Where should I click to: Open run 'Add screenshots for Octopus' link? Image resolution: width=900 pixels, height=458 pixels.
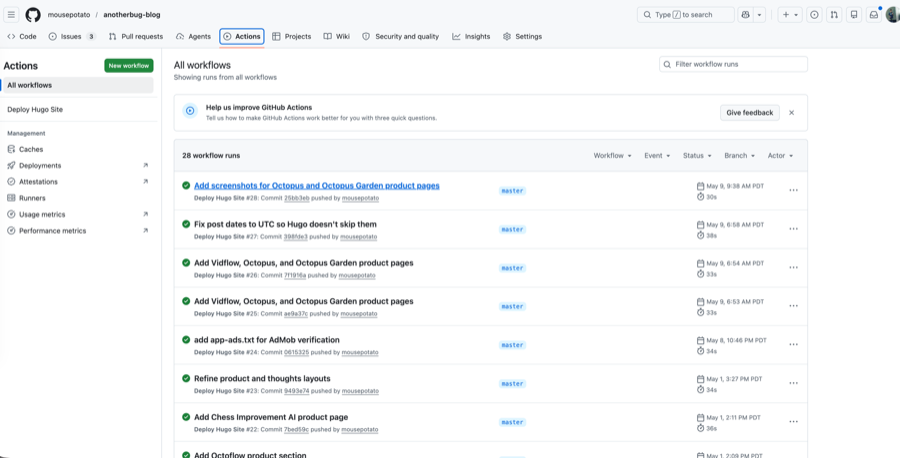tap(317, 185)
